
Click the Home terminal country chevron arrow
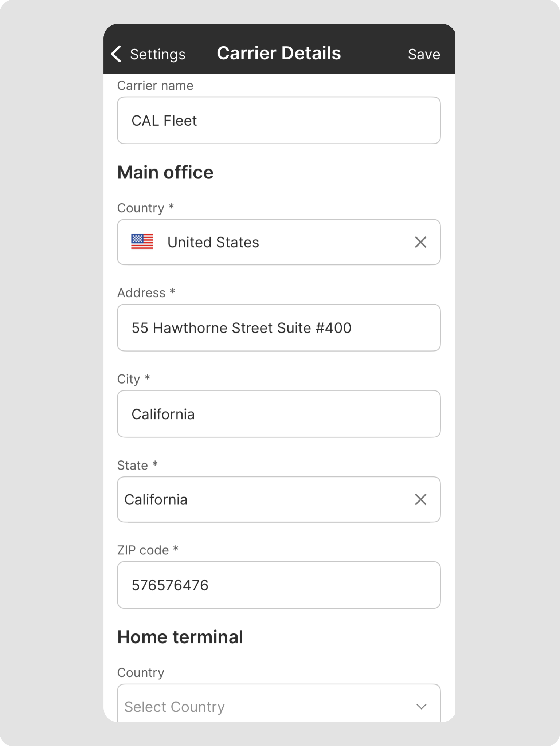click(421, 706)
